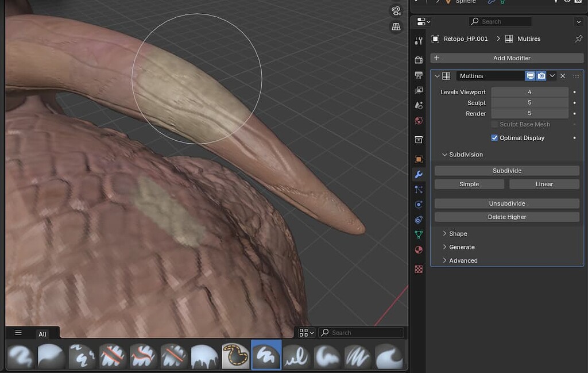Open the editor type dropdown in Properties
588x373 pixels.
423,22
